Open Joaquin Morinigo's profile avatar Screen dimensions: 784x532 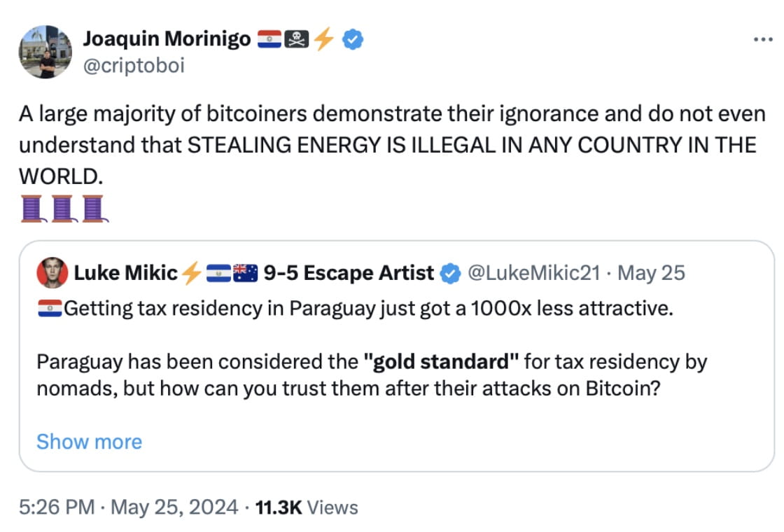pos(45,50)
